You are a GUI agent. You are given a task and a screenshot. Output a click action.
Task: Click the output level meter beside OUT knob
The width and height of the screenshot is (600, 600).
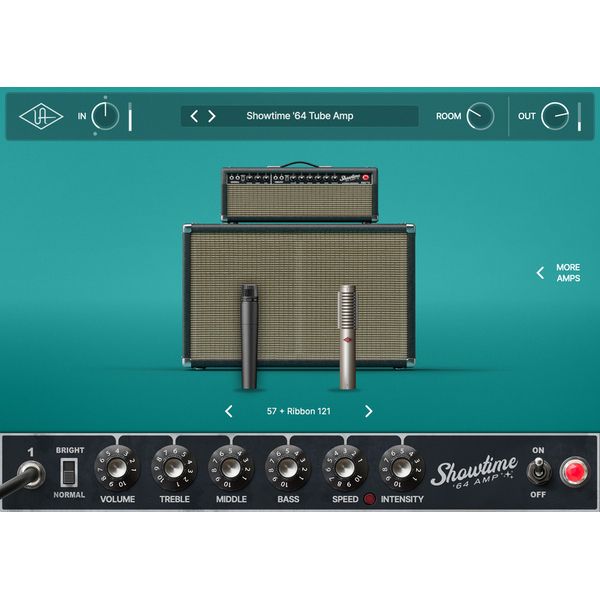click(579, 116)
